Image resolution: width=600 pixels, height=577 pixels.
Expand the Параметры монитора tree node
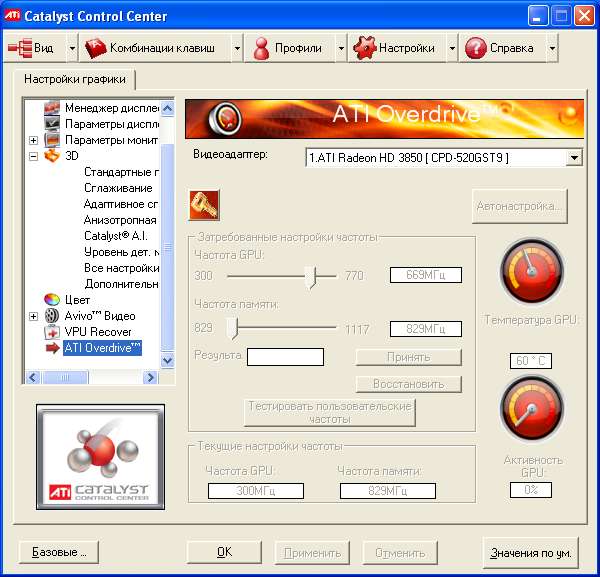click(x=33, y=140)
